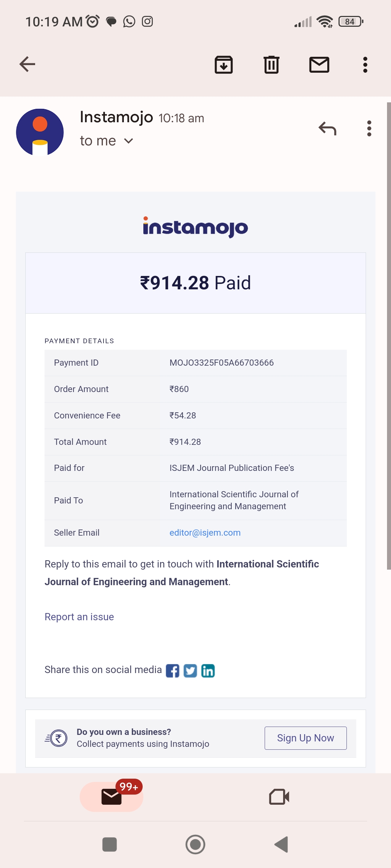The image size is (391, 868).
Task: Switch to the Meet video camera tab
Action: click(279, 796)
